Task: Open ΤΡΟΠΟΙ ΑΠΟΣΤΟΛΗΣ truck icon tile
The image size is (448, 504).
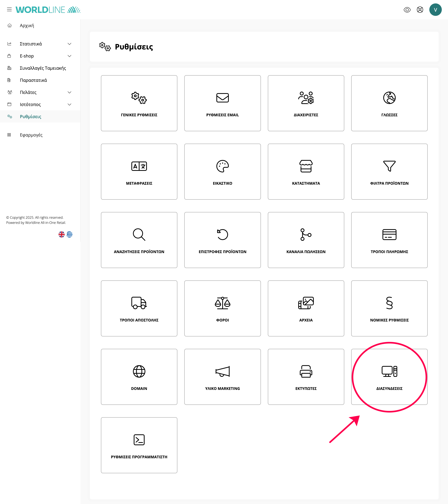Action: (x=139, y=308)
